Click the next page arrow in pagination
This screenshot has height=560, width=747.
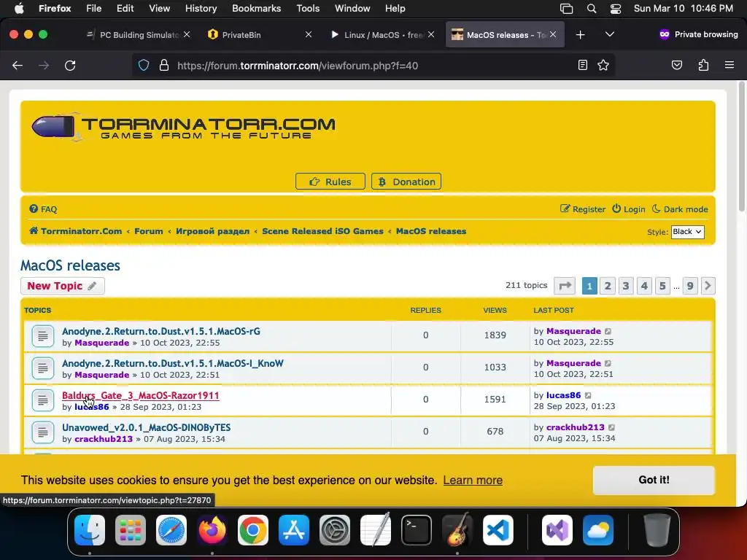tap(708, 286)
